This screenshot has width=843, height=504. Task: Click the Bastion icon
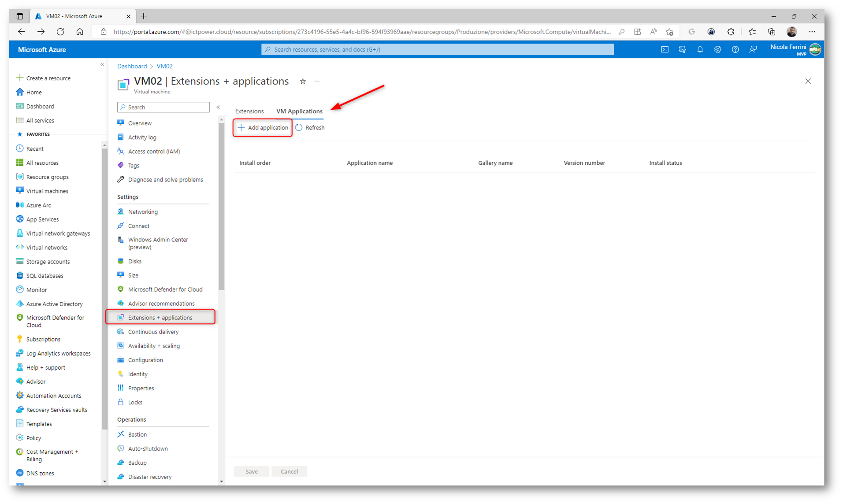pyautogui.click(x=121, y=434)
